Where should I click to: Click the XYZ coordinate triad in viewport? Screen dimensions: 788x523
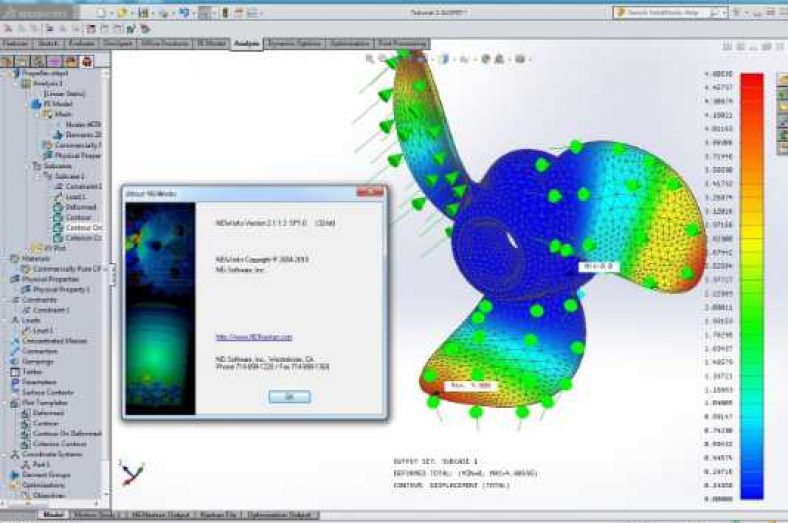point(132,473)
